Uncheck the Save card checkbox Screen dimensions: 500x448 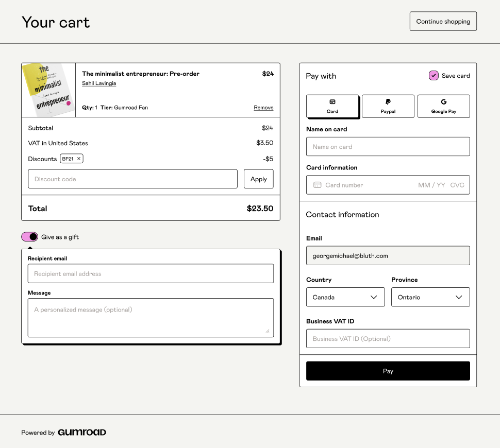pyautogui.click(x=434, y=76)
